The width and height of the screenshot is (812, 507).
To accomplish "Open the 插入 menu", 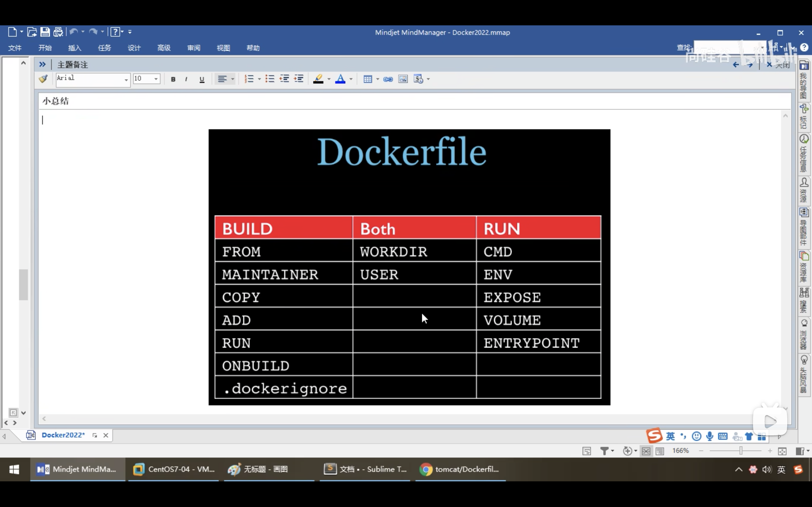I will coord(75,48).
